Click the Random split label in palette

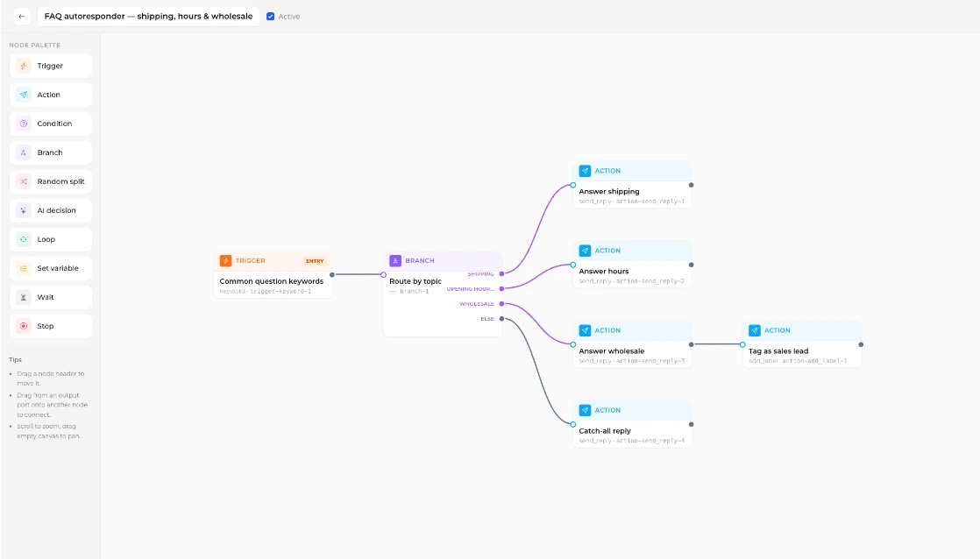(60, 181)
